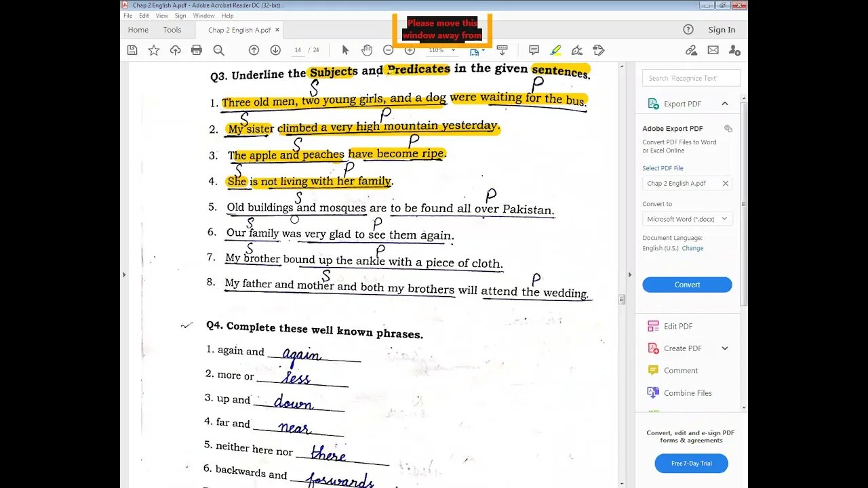Select the yellow highlighter tool

(x=555, y=50)
